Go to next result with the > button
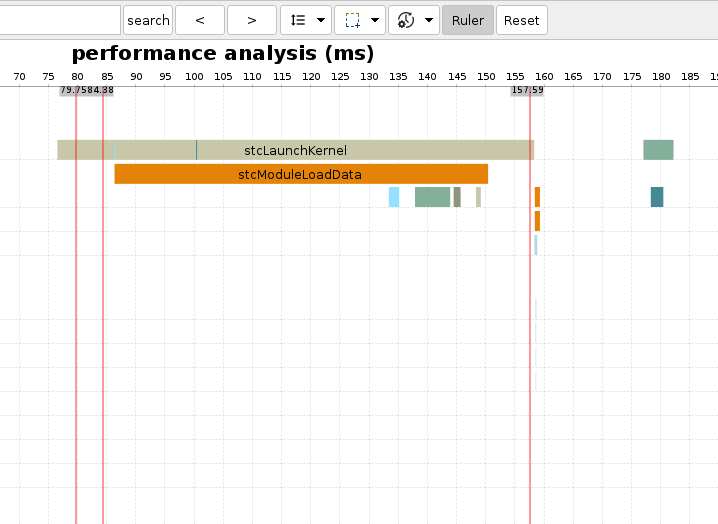Image resolution: width=718 pixels, height=524 pixels. point(252,20)
